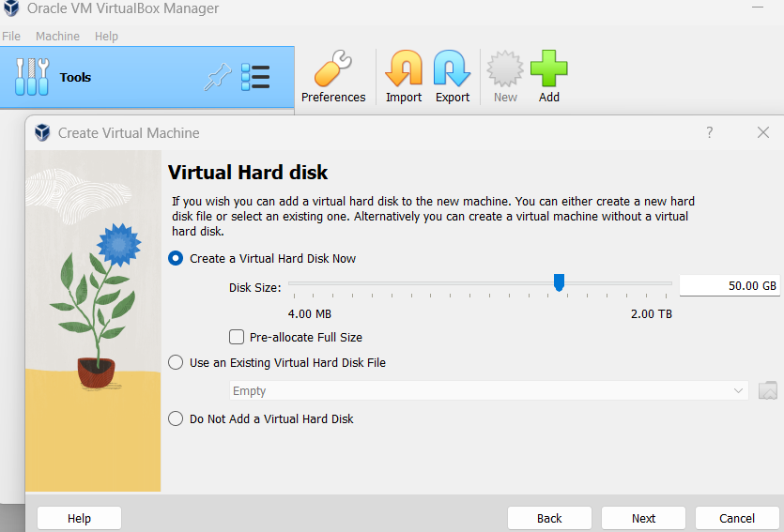
Task: Click the question mark help icon in dialog
Action: tap(710, 132)
